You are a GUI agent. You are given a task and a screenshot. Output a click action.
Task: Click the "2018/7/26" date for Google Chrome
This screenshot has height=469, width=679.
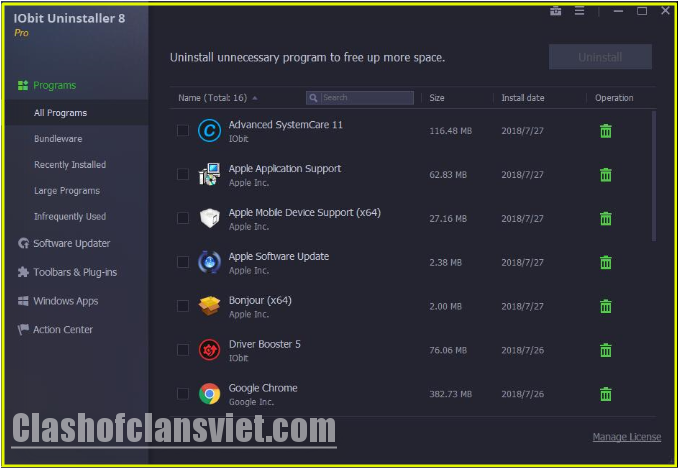click(x=523, y=394)
